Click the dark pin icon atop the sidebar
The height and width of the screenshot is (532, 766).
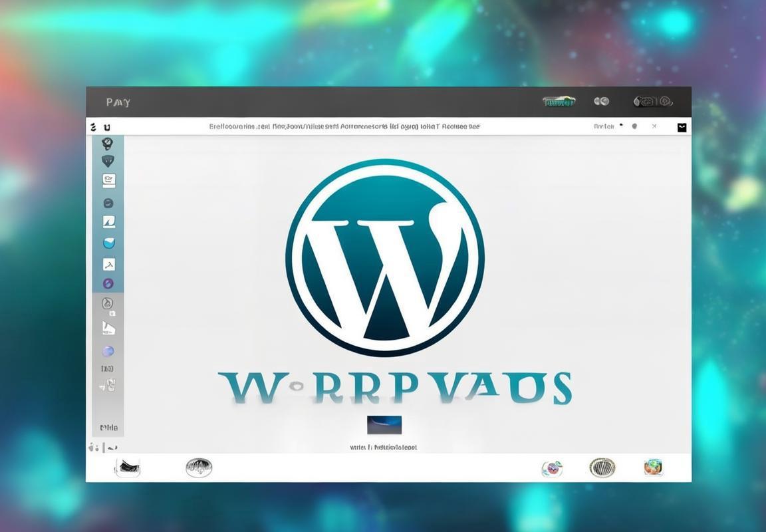pos(108,143)
